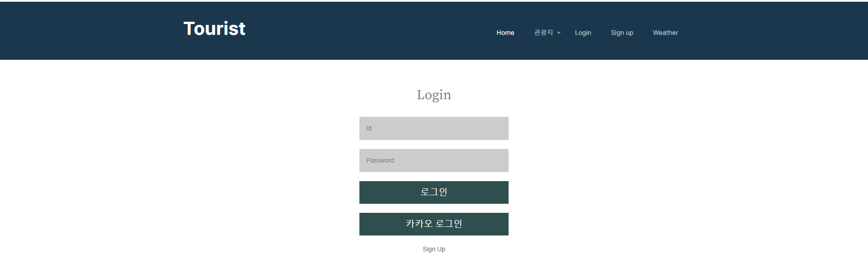Open the 관광지 navigation menu
This screenshot has width=868, height=264.
pyautogui.click(x=543, y=33)
